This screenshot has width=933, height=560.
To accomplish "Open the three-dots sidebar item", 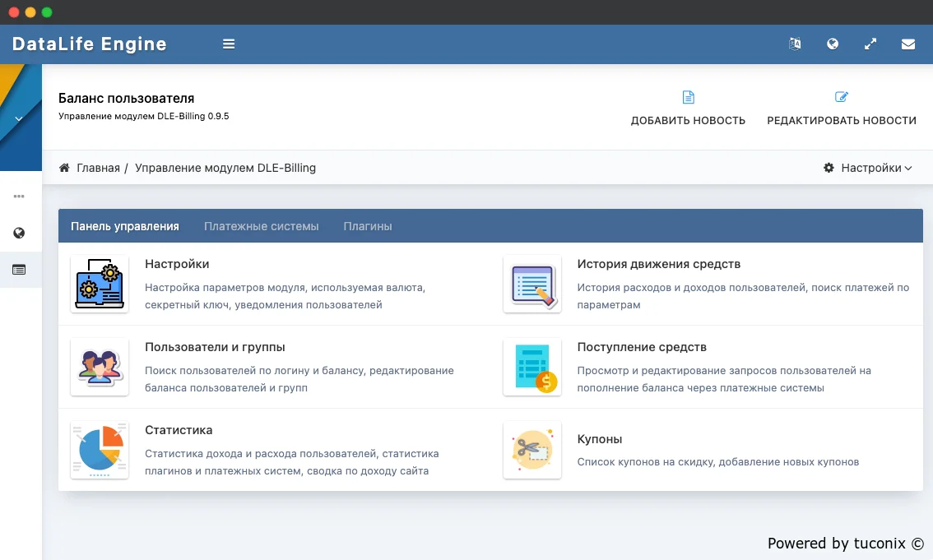I will [19, 197].
